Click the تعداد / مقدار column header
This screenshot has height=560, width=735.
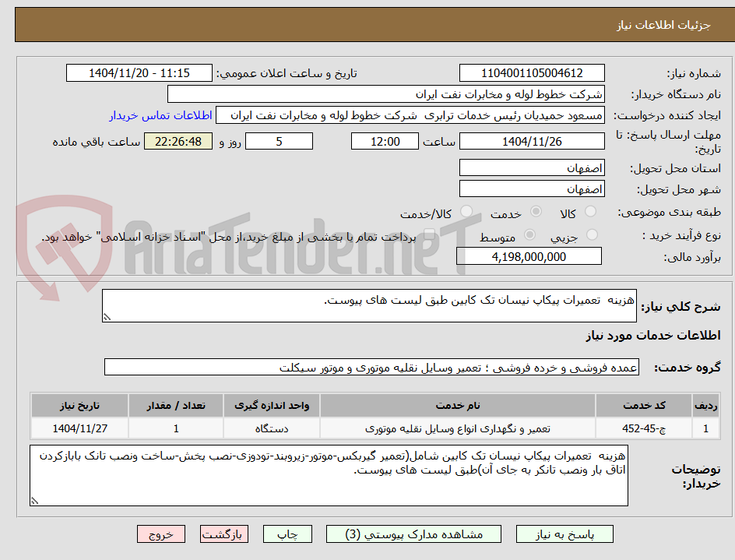click(176, 405)
